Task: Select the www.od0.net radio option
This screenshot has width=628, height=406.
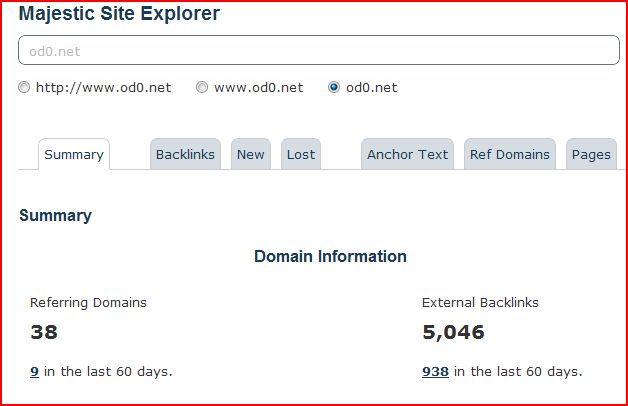Action: tap(202, 87)
